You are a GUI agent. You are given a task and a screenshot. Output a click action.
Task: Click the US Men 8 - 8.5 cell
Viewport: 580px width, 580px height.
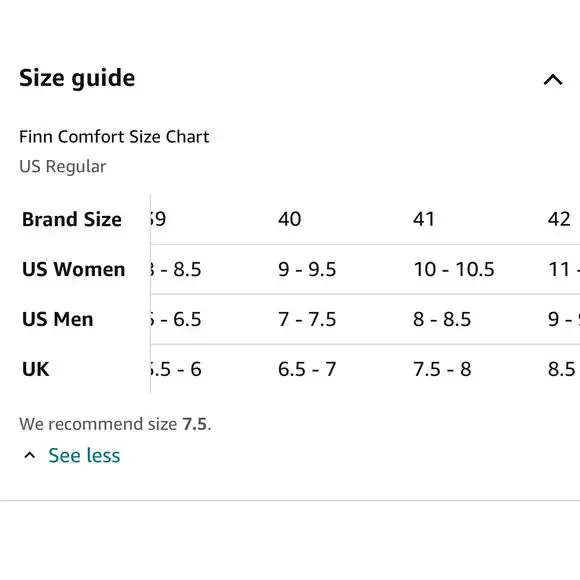coord(442,319)
